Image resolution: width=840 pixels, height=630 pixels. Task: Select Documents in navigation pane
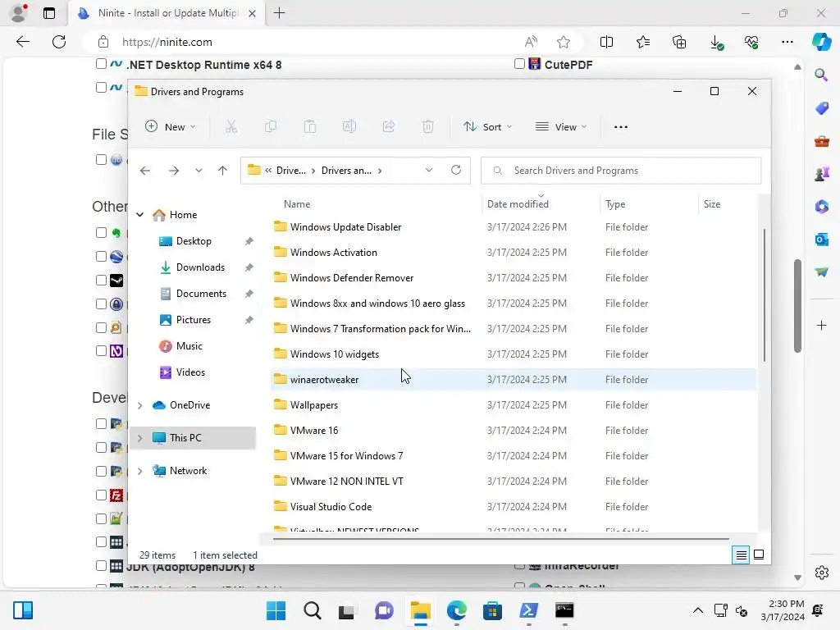point(201,294)
